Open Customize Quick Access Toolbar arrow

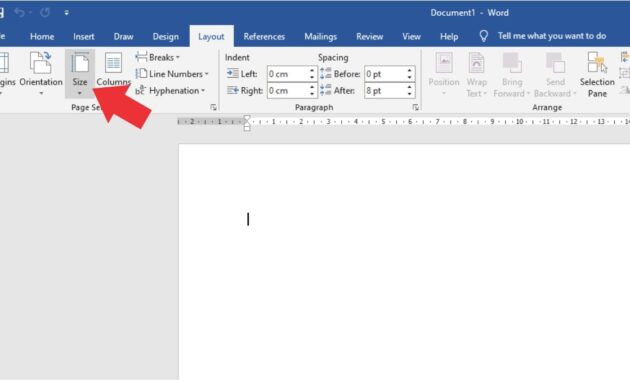pyautogui.click(x=66, y=13)
